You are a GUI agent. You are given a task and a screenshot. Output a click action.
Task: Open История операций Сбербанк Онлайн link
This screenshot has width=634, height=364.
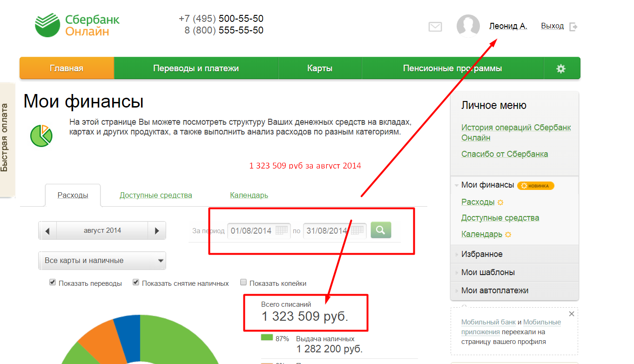coord(516,133)
